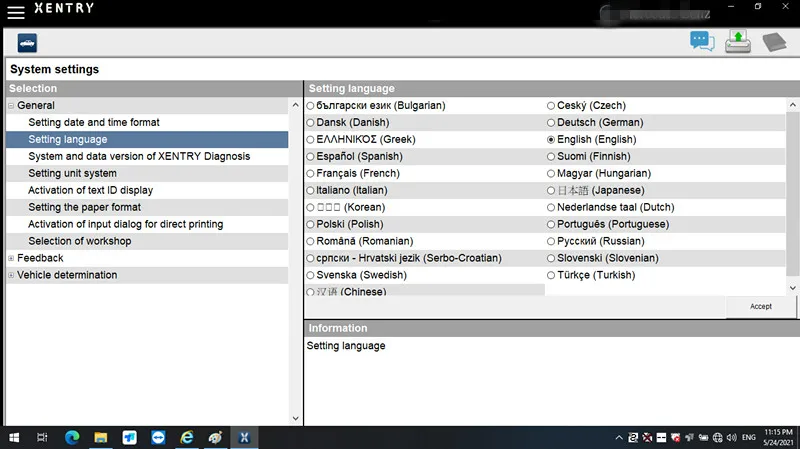800x449 pixels.
Task: Choose Cesky (Czech) radio button
Action: tap(551, 106)
